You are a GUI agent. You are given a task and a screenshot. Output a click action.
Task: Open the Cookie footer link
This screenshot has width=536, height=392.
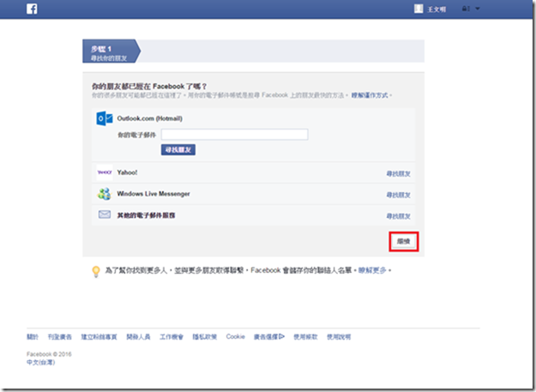pos(235,336)
